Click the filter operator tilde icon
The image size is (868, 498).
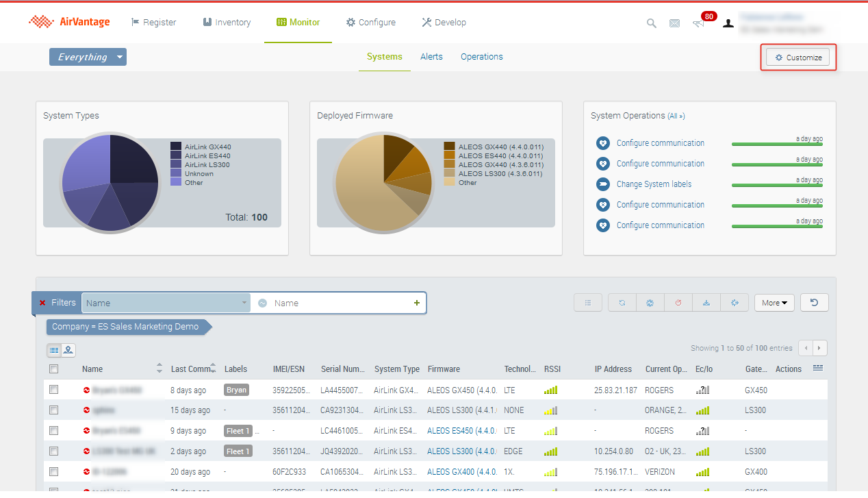262,303
